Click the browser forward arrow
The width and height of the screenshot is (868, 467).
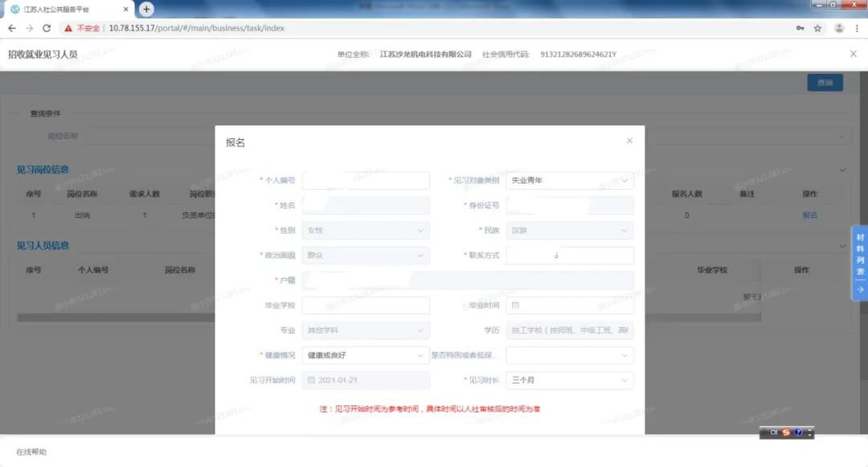point(30,28)
